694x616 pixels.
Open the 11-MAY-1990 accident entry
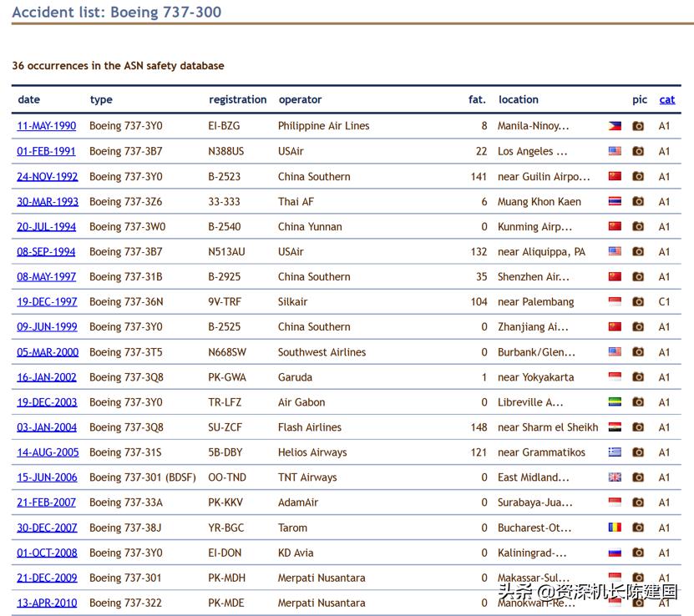46,126
